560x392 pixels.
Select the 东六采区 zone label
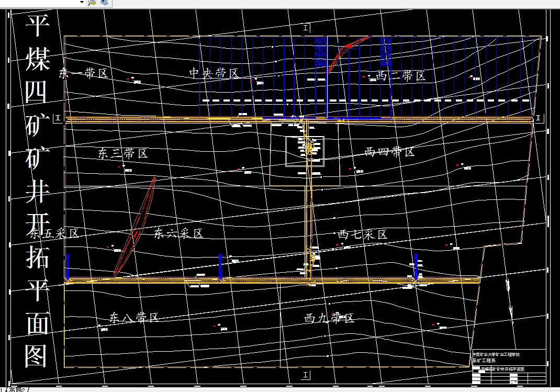pos(178,233)
